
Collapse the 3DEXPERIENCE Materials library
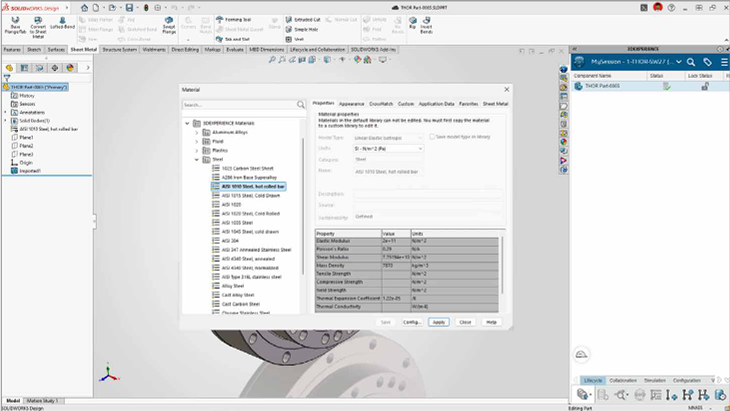pos(187,123)
